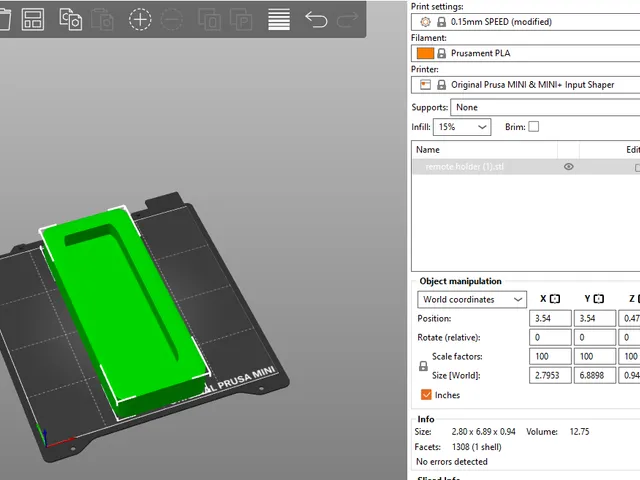Select remote holder (1).stl in object list
This screenshot has height=480, width=640.
pyautogui.click(x=464, y=167)
